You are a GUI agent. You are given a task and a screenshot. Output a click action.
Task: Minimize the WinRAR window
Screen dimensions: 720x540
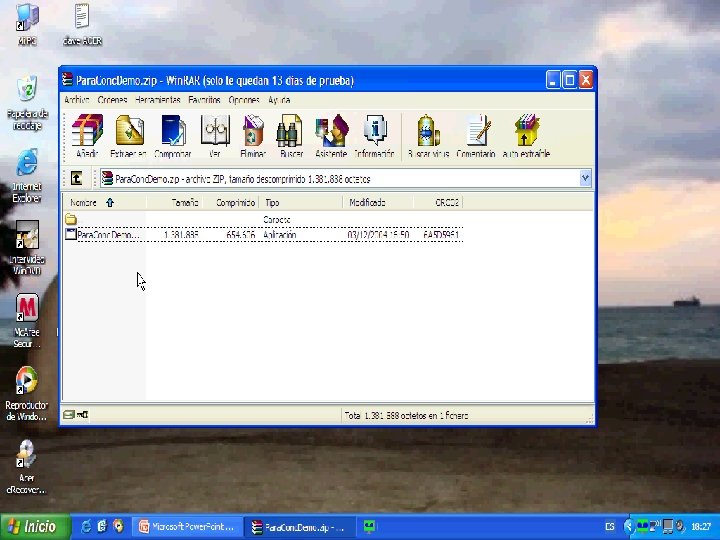coord(553,80)
